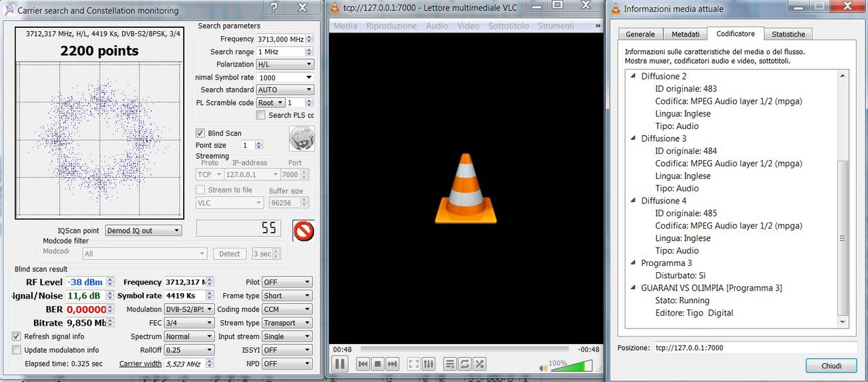Toggle the Blind Scan checkbox
868x382 pixels.
click(200, 133)
